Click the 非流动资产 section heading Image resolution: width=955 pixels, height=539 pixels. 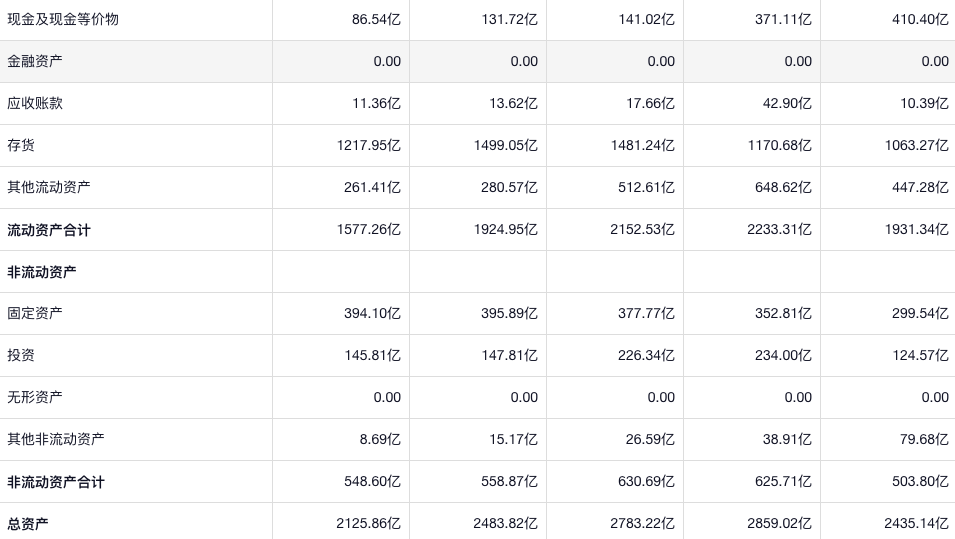42,272
